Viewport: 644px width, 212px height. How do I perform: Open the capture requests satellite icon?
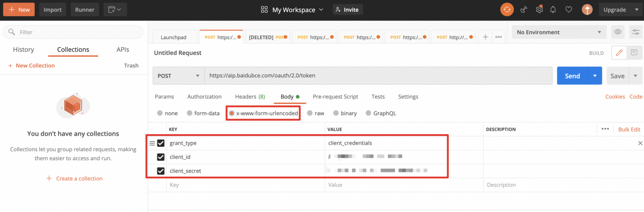pos(524,10)
